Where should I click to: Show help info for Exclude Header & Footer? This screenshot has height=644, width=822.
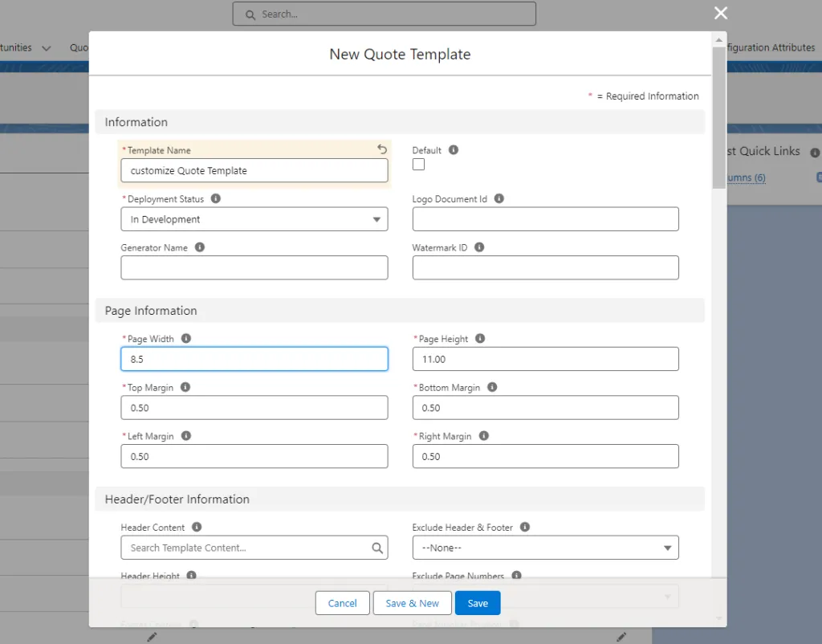pos(525,527)
